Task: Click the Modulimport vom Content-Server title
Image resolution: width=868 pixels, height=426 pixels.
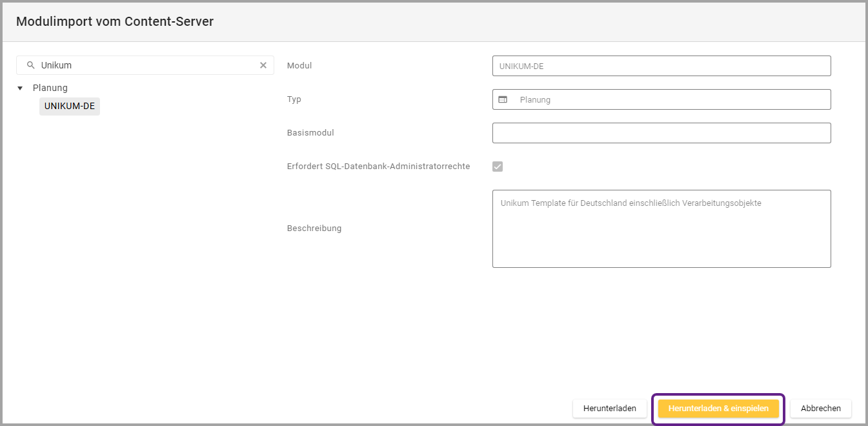Action: pyautogui.click(x=115, y=22)
